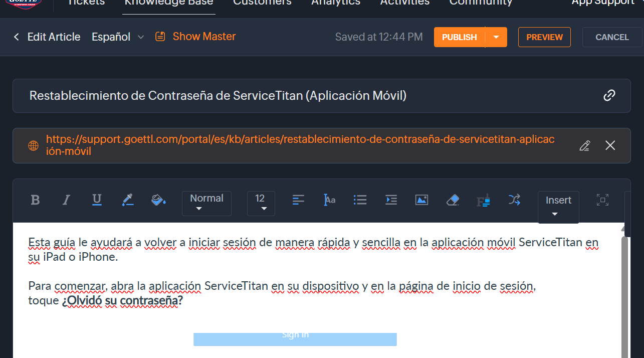
Task: Click the bold text "¿Olvidó su contraseña?"
Action: pos(122,301)
